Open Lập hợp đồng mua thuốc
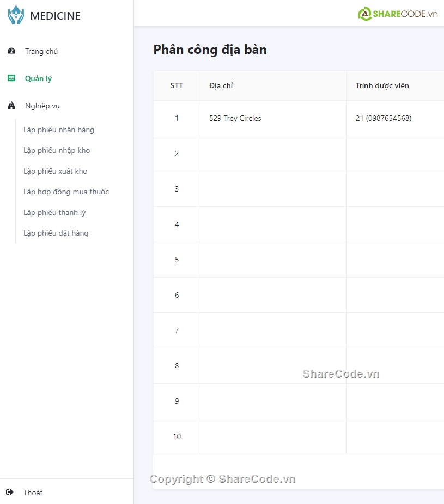Viewport: 444px width, 504px height. click(66, 192)
